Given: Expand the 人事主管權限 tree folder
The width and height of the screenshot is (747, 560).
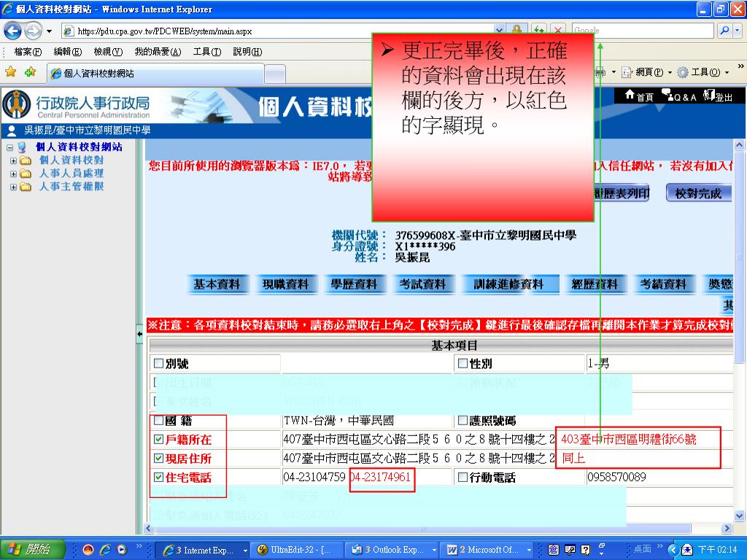Looking at the screenshot, I should pyautogui.click(x=13, y=187).
